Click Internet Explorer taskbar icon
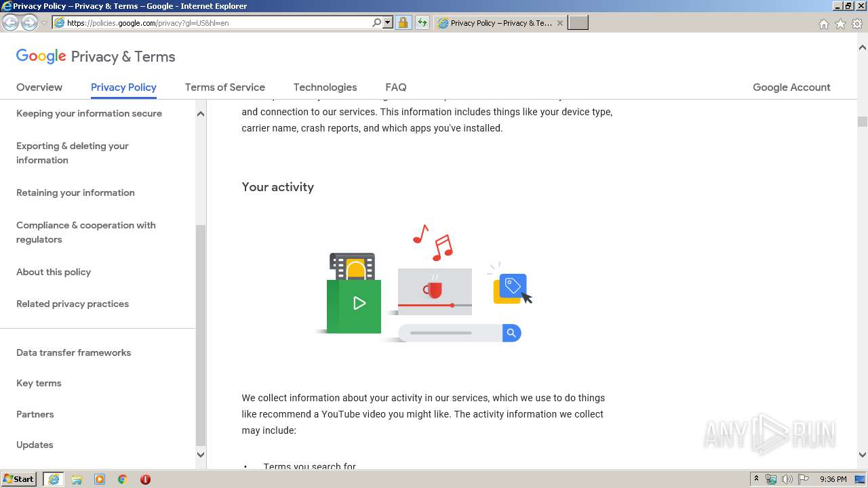Image resolution: width=868 pixels, height=488 pixels. coord(54,479)
